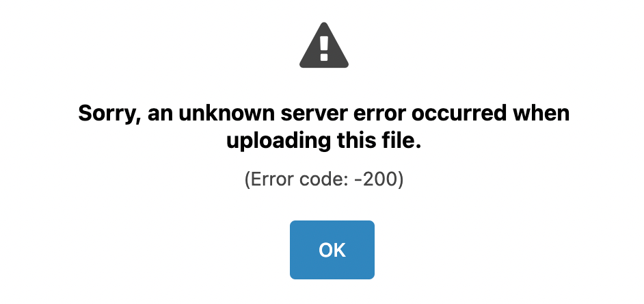This screenshot has height=304, width=644.
Task: Click the Error code -200 text
Action: coord(324,179)
